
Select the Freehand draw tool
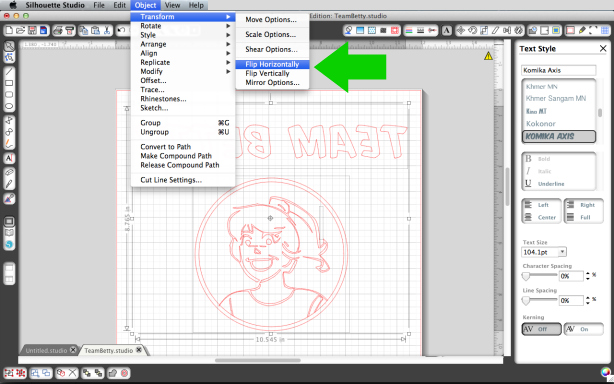(9, 143)
